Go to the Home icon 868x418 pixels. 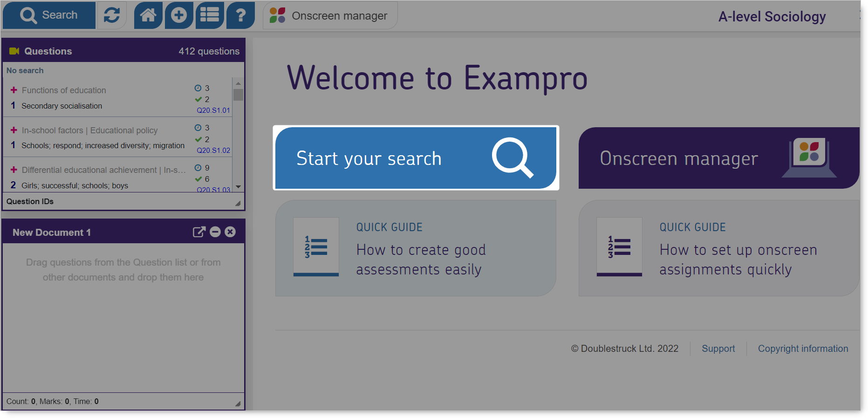(148, 15)
